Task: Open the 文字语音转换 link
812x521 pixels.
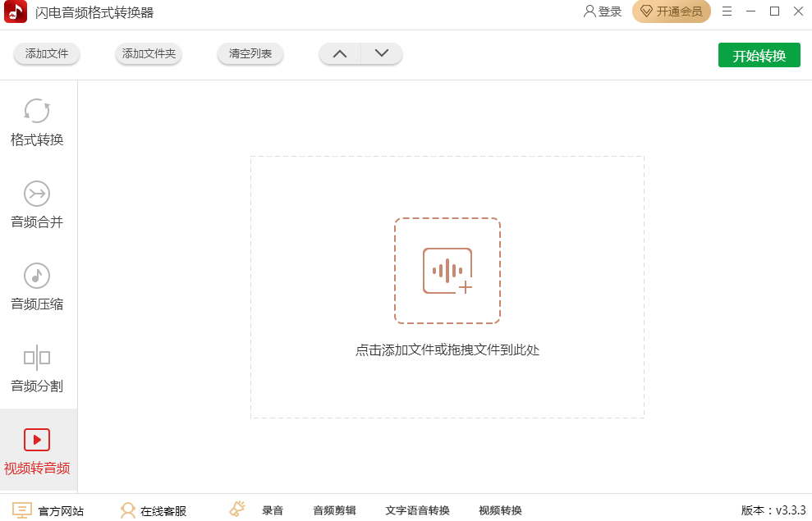Action: 417,510
